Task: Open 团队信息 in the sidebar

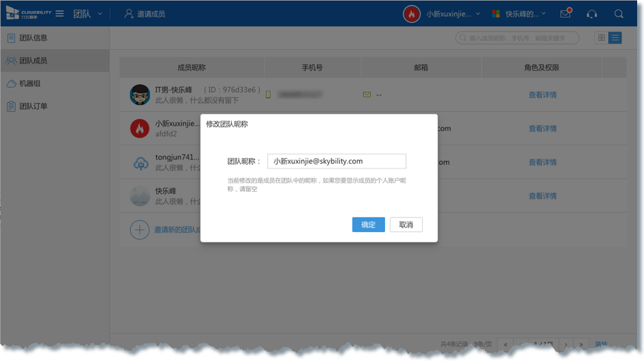Action: (x=33, y=38)
